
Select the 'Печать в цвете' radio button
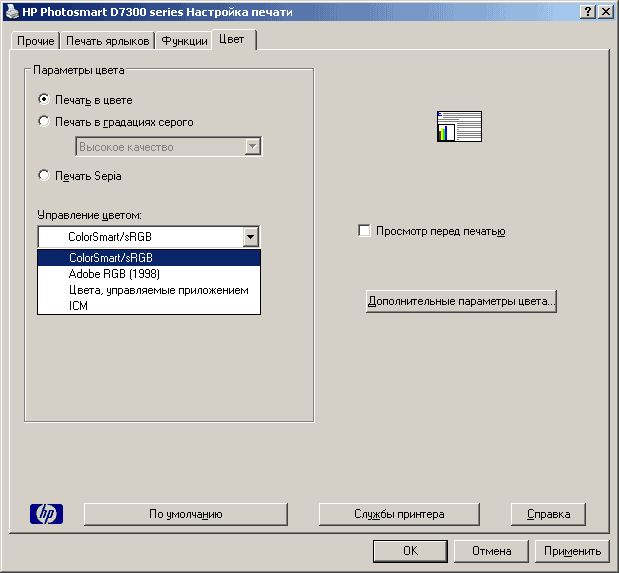coord(44,99)
